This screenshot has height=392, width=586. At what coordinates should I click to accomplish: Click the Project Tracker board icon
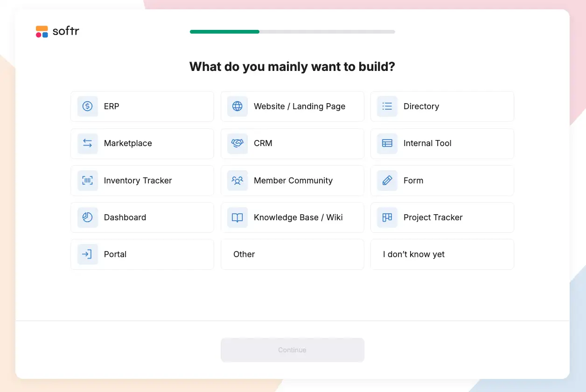387,217
